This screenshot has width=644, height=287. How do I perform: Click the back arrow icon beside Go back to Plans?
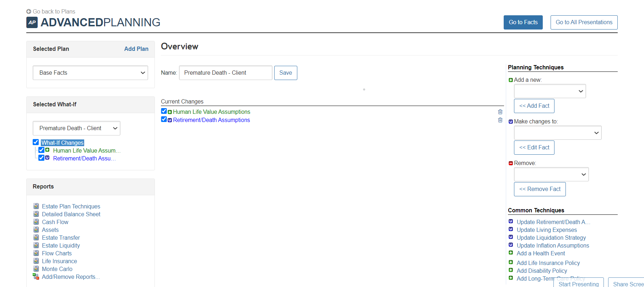pos(29,11)
